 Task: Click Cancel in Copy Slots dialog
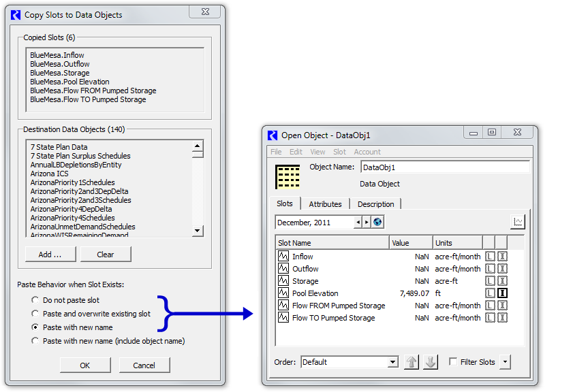pyautogui.click(x=144, y=365)
